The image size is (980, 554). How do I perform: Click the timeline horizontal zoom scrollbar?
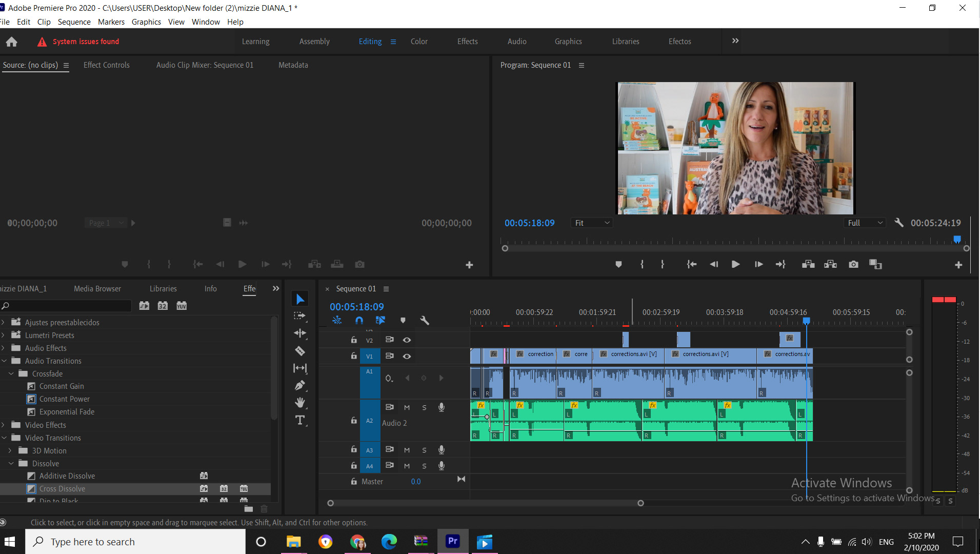(x=485, y=503)
